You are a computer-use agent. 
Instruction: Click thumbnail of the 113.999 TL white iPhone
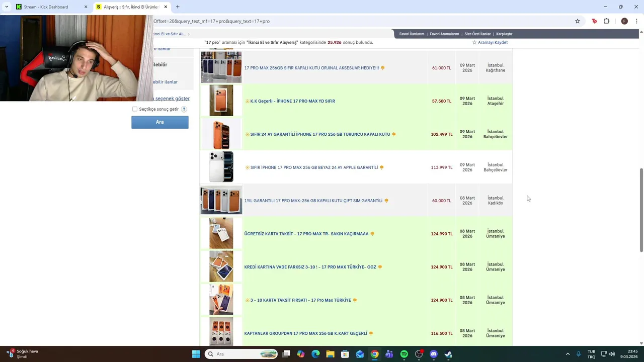coord(221,167)
